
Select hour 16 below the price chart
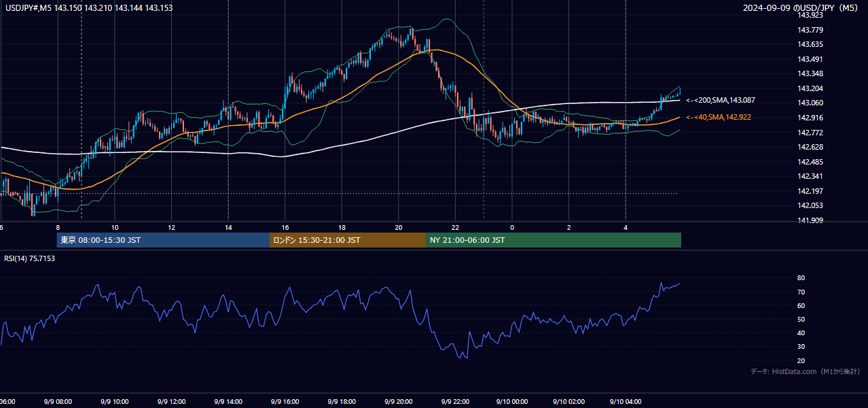pyautogui.click(x=285, y=228)
